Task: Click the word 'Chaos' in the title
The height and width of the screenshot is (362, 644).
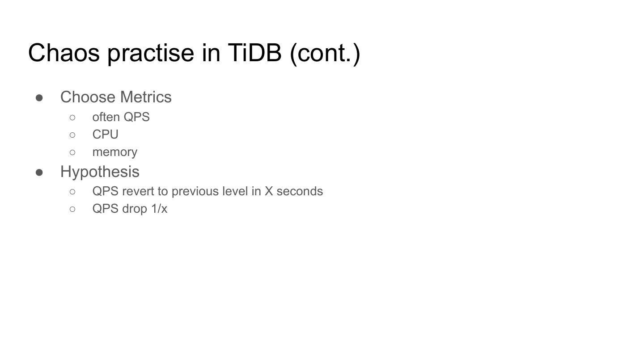Action: click(x=64, y=53)
